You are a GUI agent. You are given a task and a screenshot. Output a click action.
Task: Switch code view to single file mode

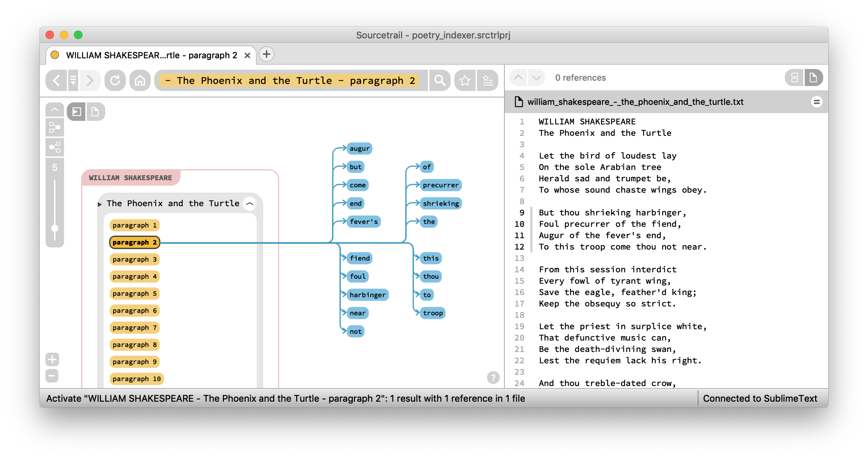(813, 77)
